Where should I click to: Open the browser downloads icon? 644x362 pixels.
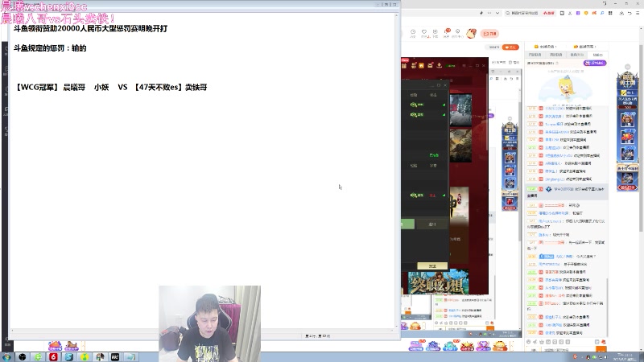[621, 13]
